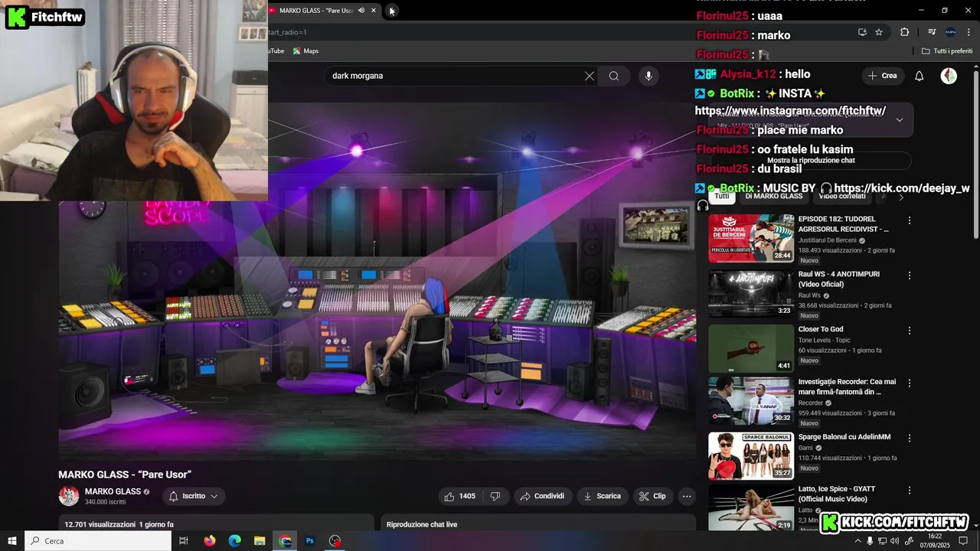
Task: Open the 12.701 visualizzazioni description box
Action: coord(217,523)
